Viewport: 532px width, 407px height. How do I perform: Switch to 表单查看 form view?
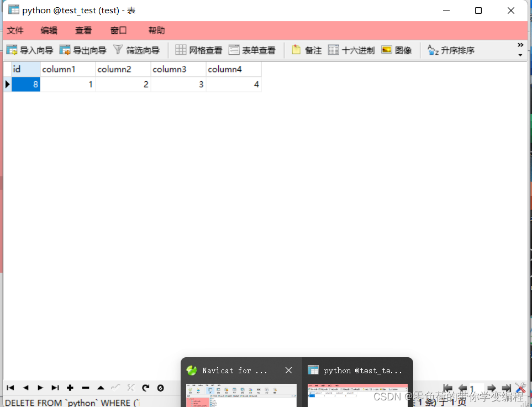pos(252,50)
